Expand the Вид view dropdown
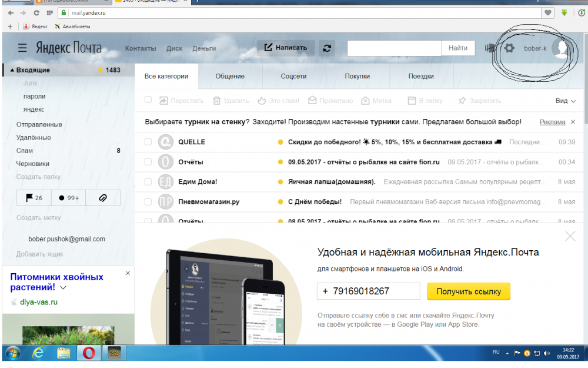This screenshot has height=368, width=588. [x=566, y=101]
